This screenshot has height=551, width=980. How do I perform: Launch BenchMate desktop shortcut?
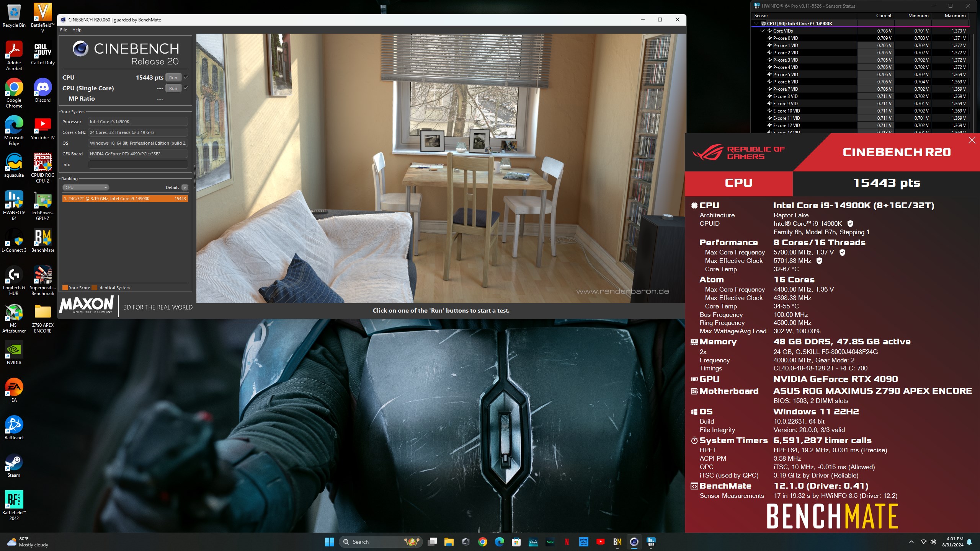(42, 240)
